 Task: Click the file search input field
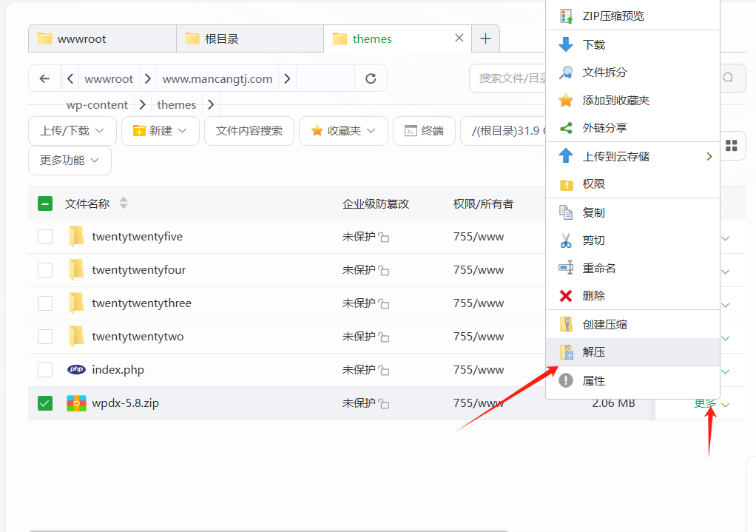coord(510,78)
